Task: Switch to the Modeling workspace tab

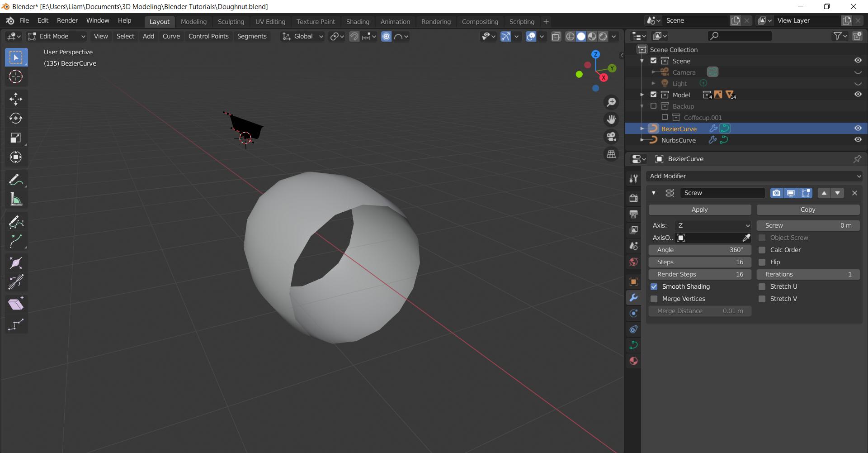Action: point(193,21)
